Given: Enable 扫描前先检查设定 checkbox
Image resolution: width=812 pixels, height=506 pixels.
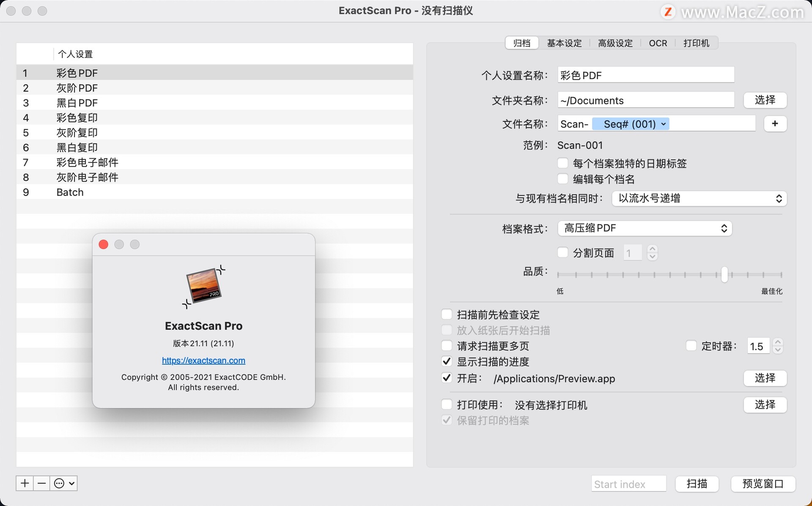Looking at the screenshot, I should 447,314.
